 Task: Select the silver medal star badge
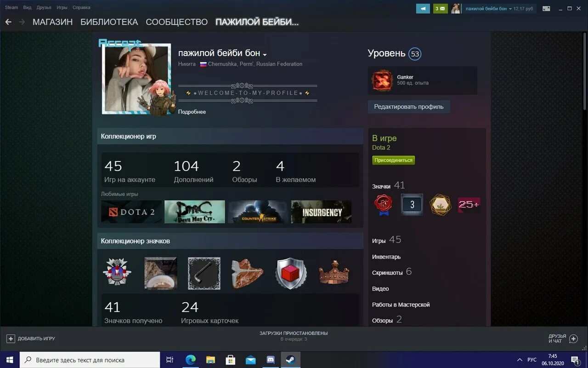(x=117, y=273)
